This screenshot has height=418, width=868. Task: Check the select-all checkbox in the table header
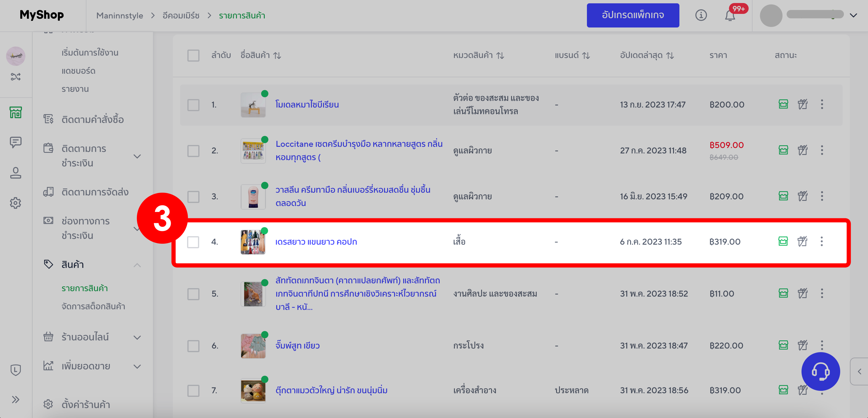point(193,55)
